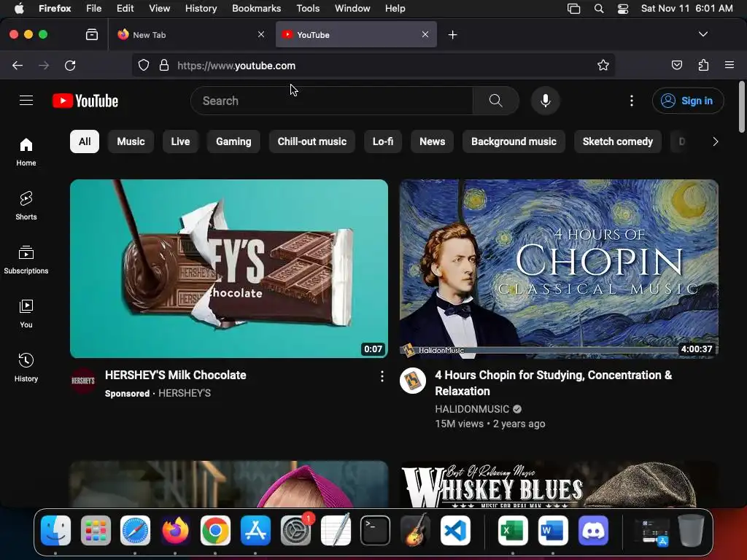The width and height of the screenshot is (747, 560).
Task: Click the YouTube search input field
Action: click(x=332, y=101)
